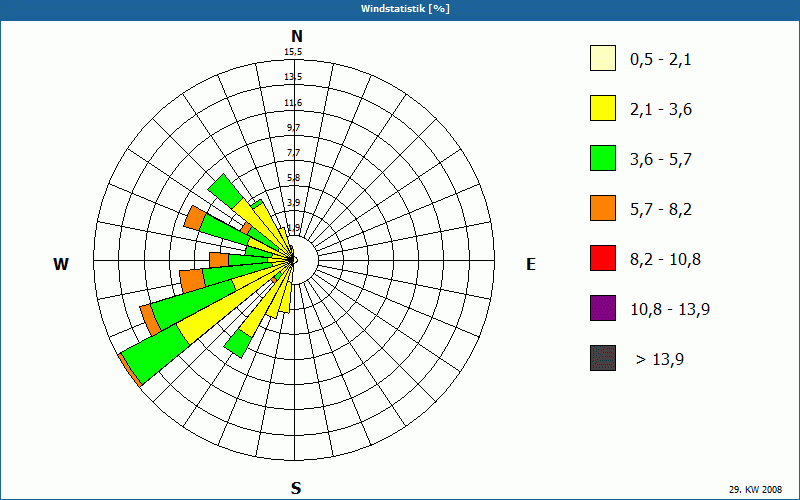800x500 pixels.
Task: Click the S compass label
Action: click(x=296, y=488)
